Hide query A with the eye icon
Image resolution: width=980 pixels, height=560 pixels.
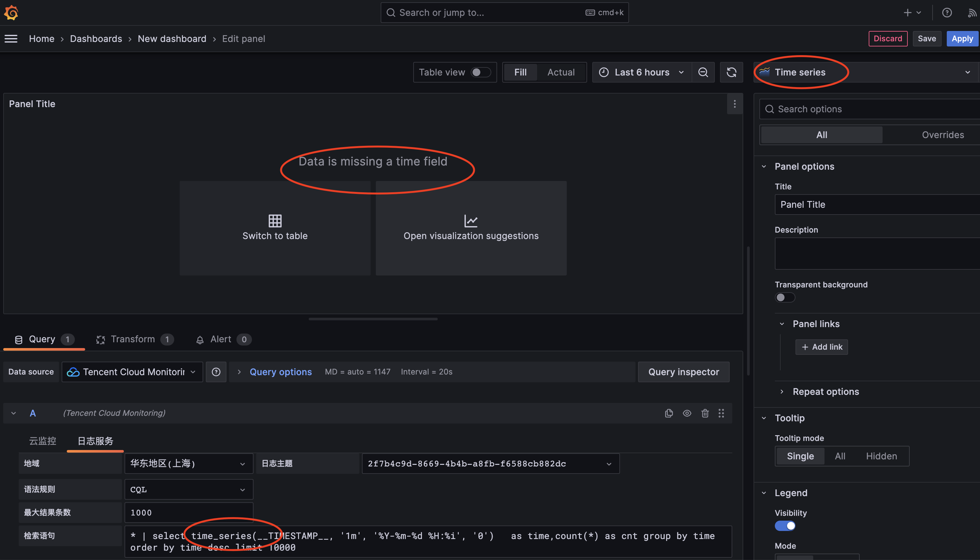pyautogui.click(x=687, y=413)
